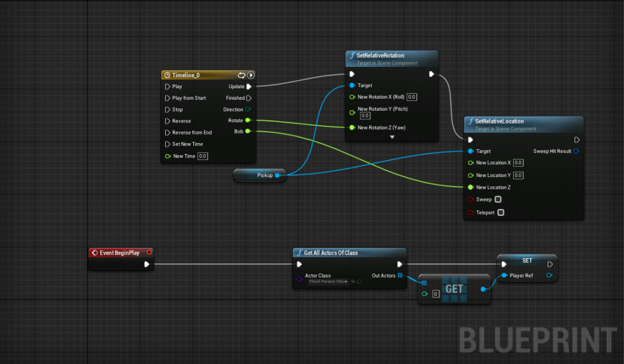
Task: Click the Reverse from End exec pin
Action: click(x=168, y=133)
